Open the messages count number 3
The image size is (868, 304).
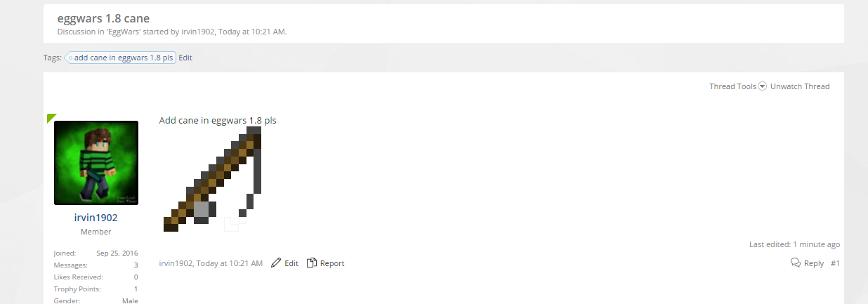(x=136, y=265)
